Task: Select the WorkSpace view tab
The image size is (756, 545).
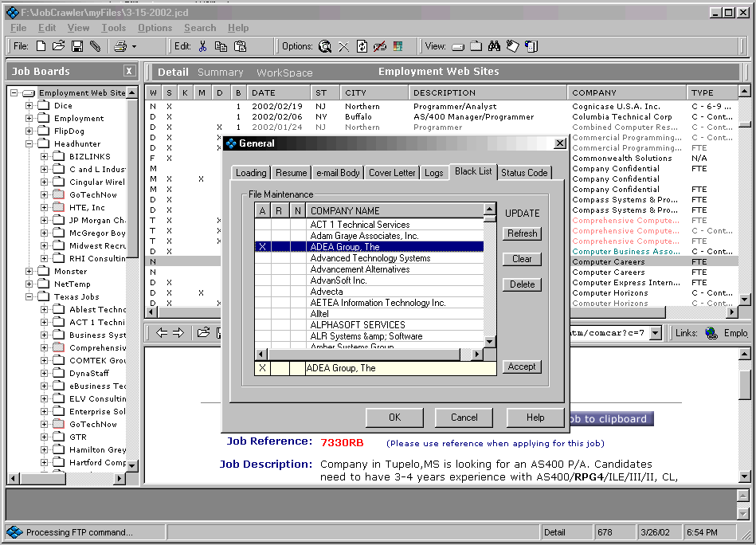Action: tap(284, 73)
